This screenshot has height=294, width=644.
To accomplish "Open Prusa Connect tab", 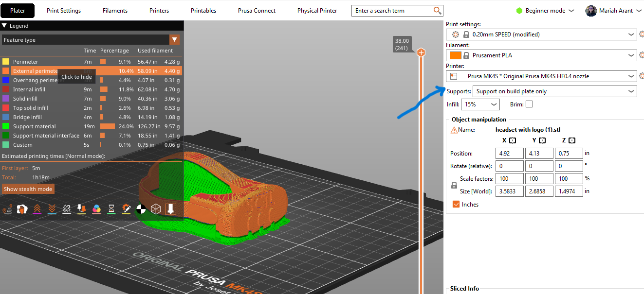I will pyautogui.click(x=257, y=10).
